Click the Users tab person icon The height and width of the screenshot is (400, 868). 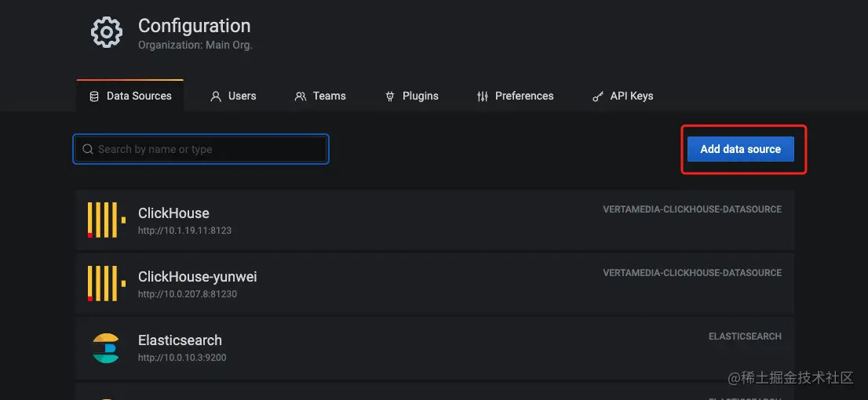(x=216, y=96)
